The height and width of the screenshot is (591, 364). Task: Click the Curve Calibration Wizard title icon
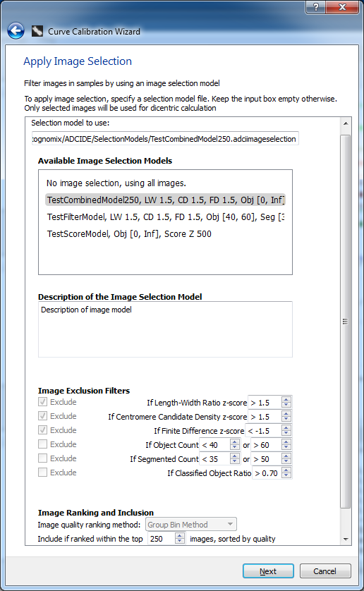tap(37, 31)
